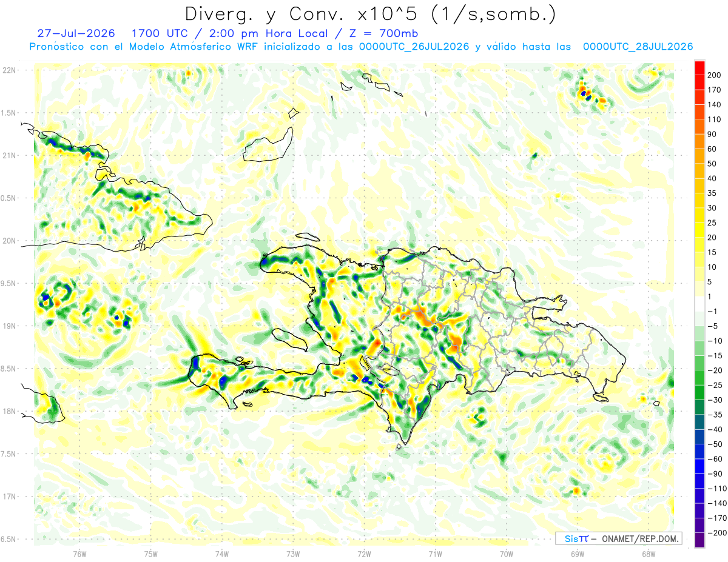Click the longitude axis label "70W"
This screenshot has width=728, height=562.
tap(506, 553)
